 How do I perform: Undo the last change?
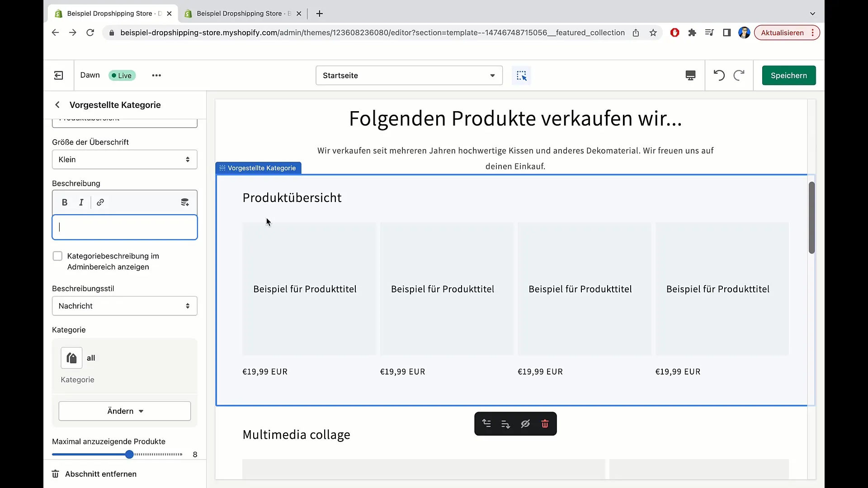[x=719, y=75]
